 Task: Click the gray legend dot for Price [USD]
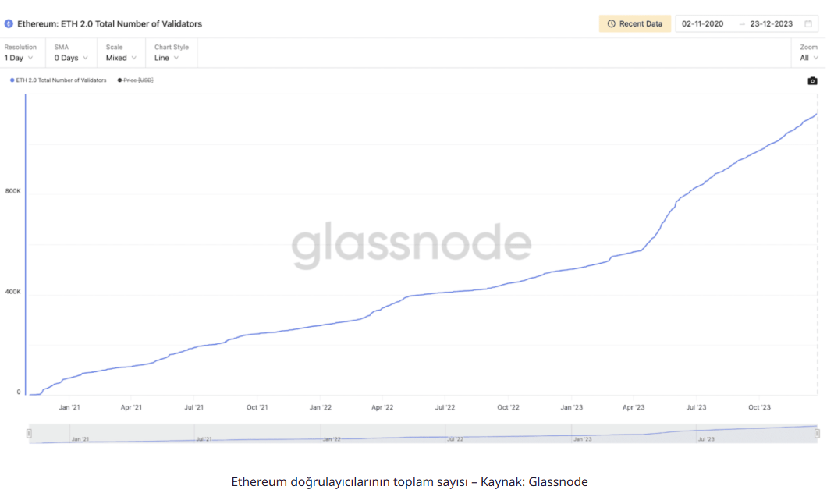click(x=119, y=80)
